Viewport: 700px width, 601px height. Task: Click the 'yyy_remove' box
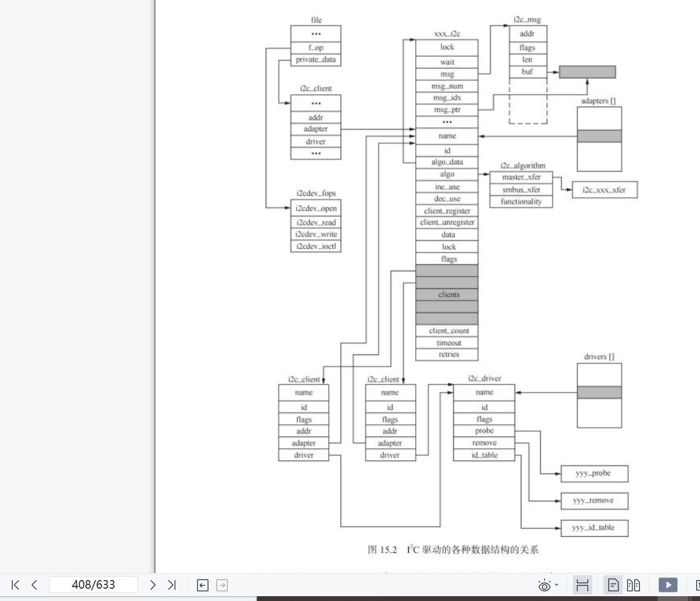pos(594,501)
